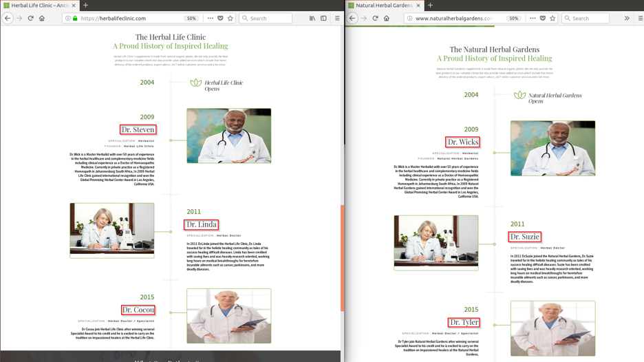This screenshot has width=644, height=362.
Task: Click the Dr. Suzie name heading
Action: pos(524,237)
